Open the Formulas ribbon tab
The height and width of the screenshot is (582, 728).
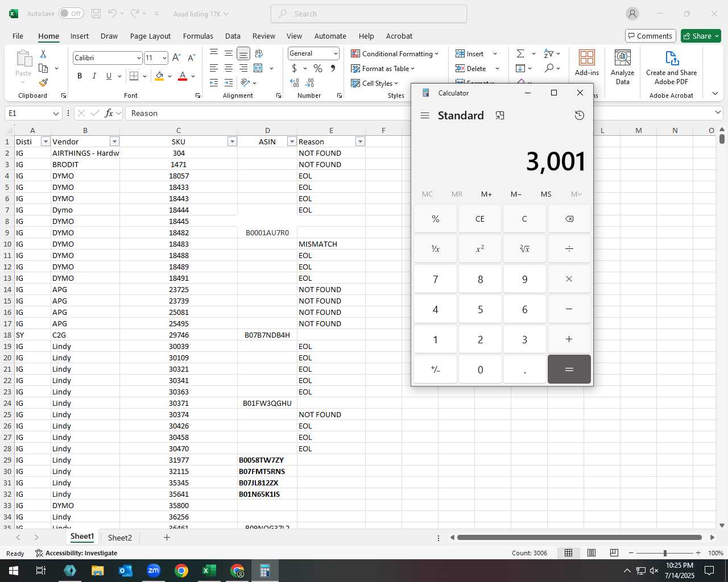(198, 36)
